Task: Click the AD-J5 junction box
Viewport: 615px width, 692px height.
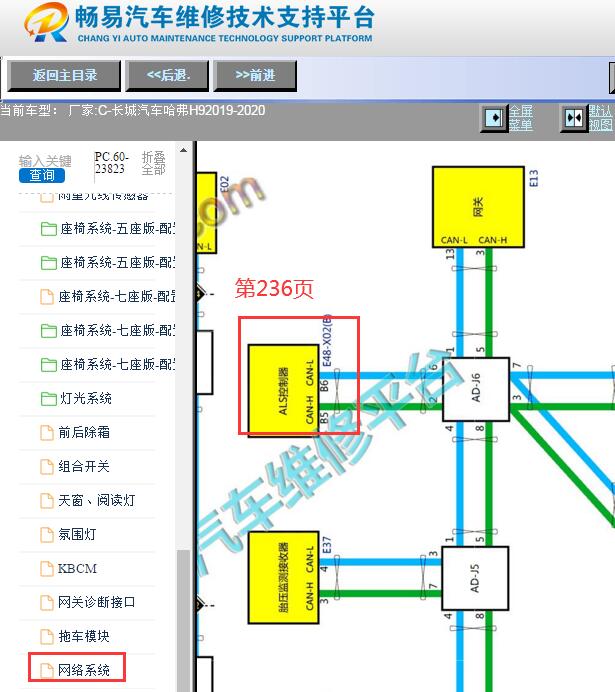Action: (475, 578)
